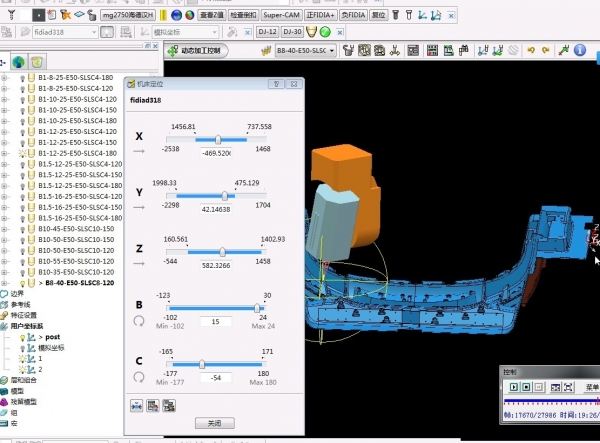Click the play button in the control panel
The width and height of the screenshot is (600, 443).
pyautogui.click(x=514, y=387)
